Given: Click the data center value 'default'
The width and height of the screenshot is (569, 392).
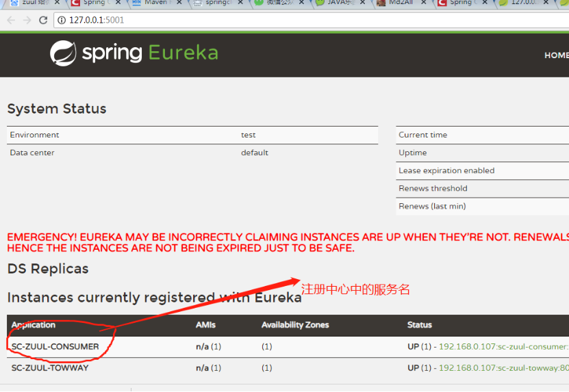Looking at the screenshot, I should coord(255,153).
